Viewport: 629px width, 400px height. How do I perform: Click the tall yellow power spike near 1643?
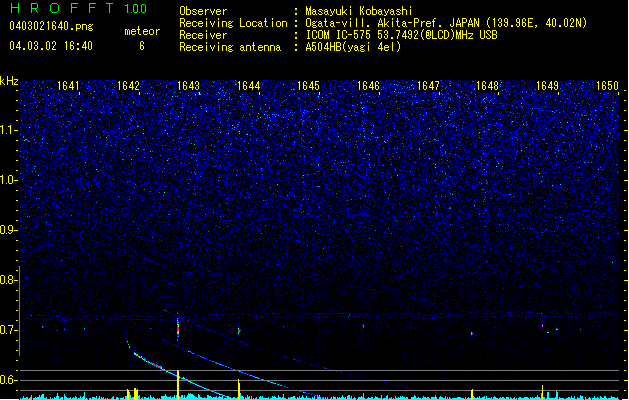[178, 385]
